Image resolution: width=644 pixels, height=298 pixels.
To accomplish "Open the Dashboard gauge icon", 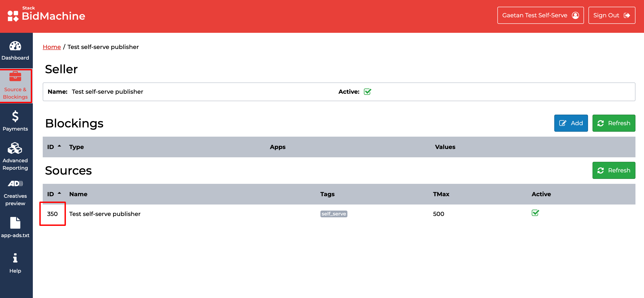I will (x=15, y=46).
